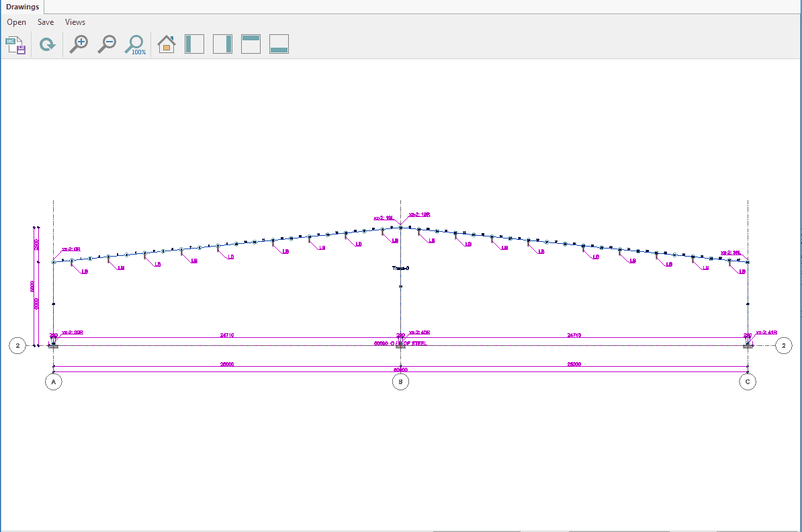The image size is (802, 532).
Task: Click the right grid line 2 bubble
Action: (783, 345)
